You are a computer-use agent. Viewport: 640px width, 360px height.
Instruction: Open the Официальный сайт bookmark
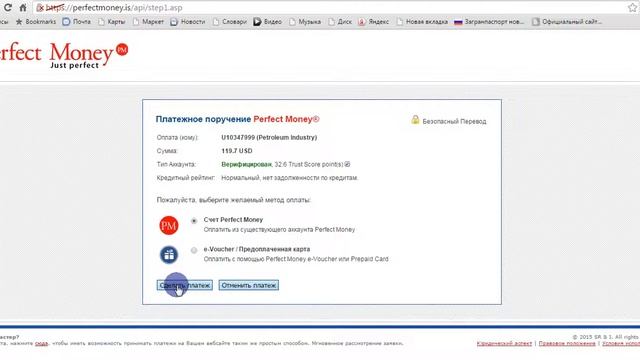[x=567, y=22]
